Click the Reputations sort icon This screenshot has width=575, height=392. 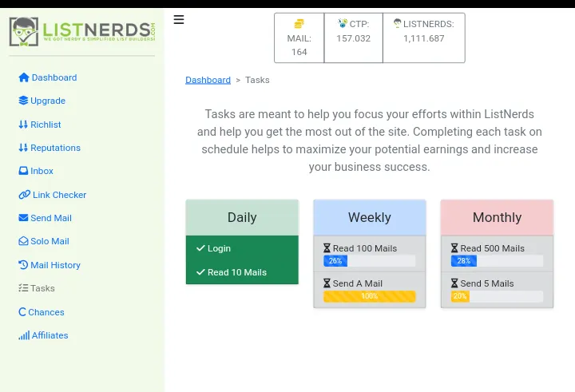coord(23,148)
